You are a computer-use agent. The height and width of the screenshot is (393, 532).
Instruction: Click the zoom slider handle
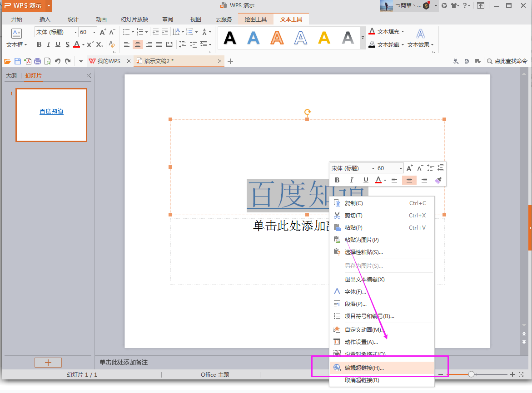(x=471, y=374)
